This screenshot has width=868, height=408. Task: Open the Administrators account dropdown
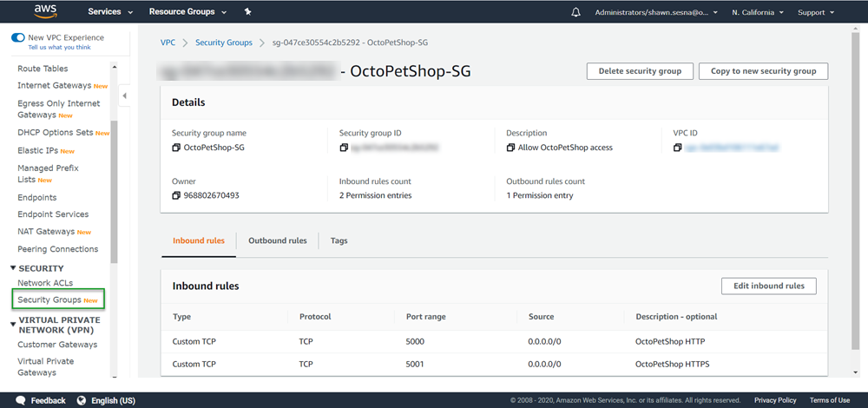click(656, 12)
